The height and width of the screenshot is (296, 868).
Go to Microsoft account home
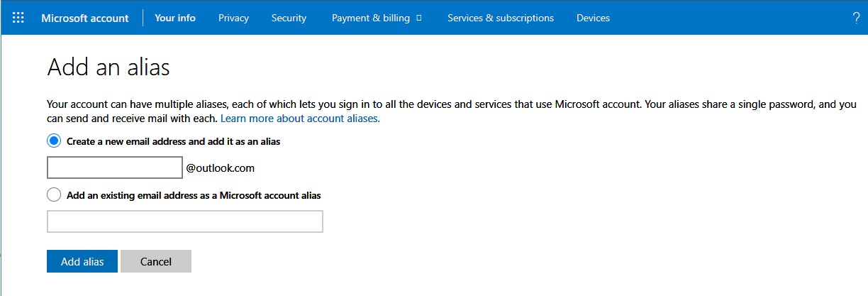coord(85,18)
